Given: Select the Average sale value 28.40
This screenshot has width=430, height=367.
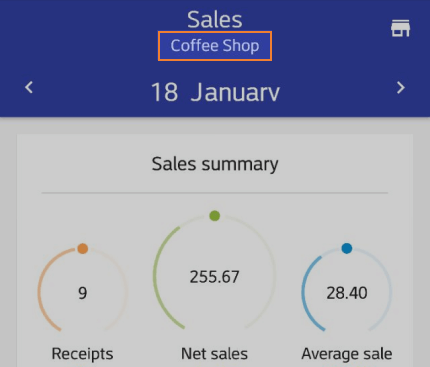Looking at the screenshot, I should pyautogui.click(x=347, y=293).
